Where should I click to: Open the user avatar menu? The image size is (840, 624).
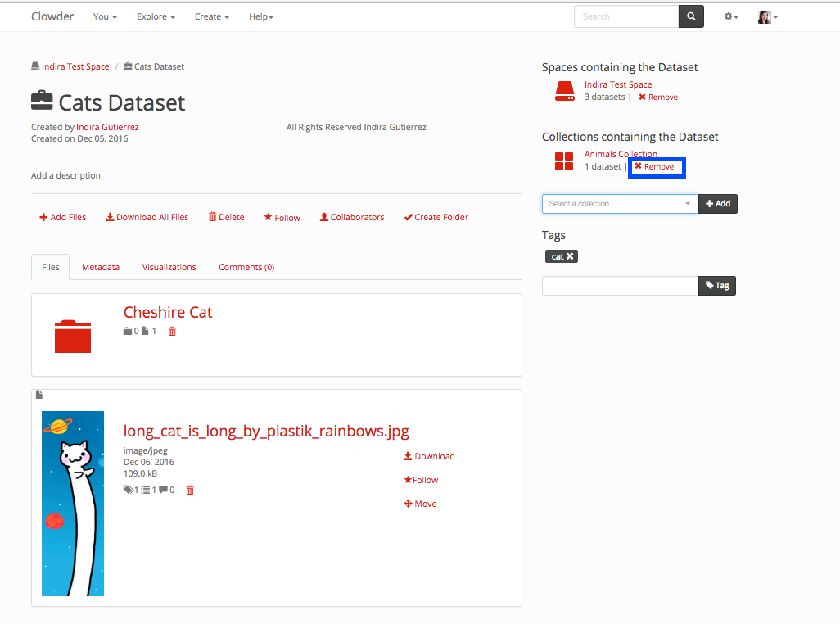[x=766, y=16]
